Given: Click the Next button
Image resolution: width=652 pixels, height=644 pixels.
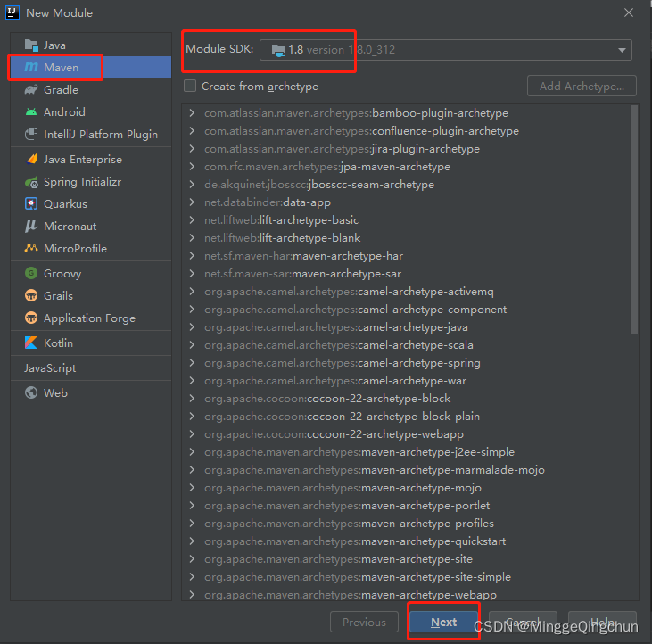Looking at the screenshot, I should coord(443,622).
